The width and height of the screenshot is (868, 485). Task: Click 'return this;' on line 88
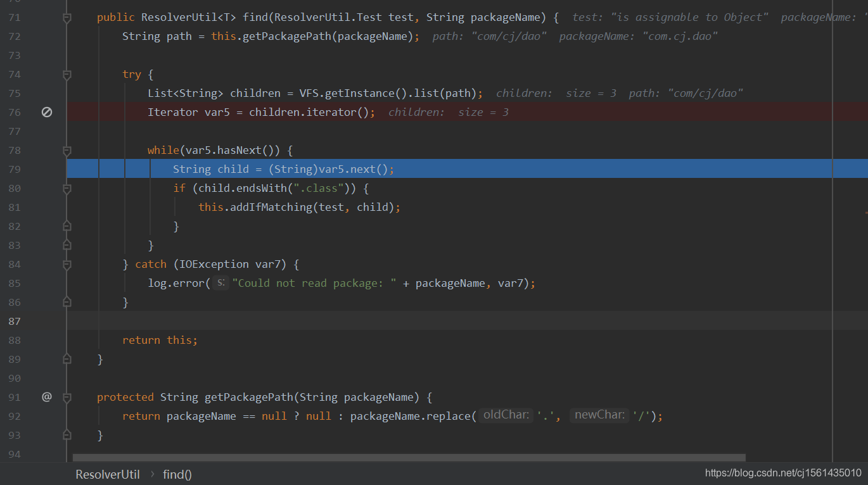pyautogui.click(x=160, y=340)
